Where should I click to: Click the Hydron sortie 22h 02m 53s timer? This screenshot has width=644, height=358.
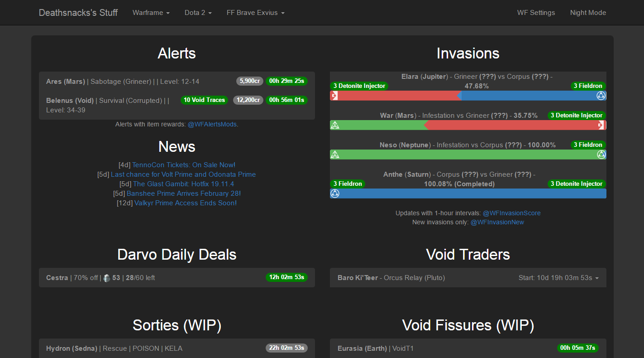tap(286, 348)
